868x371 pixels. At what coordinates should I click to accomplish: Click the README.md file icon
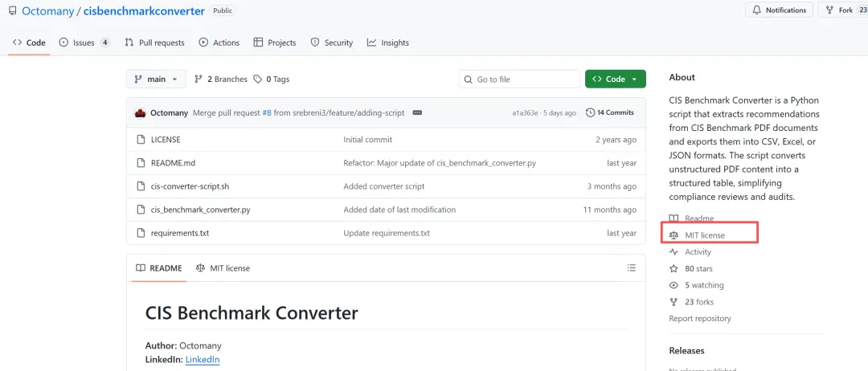click(141, 163)
